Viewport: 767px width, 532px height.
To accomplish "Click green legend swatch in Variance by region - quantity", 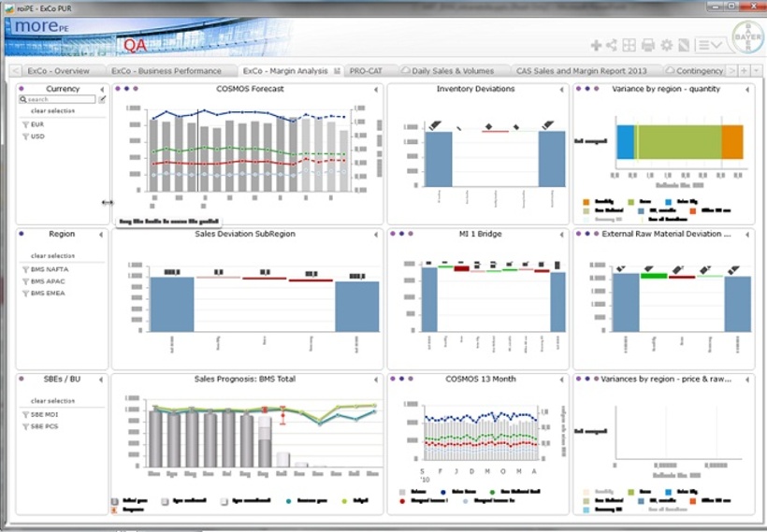I will (631, 201).
